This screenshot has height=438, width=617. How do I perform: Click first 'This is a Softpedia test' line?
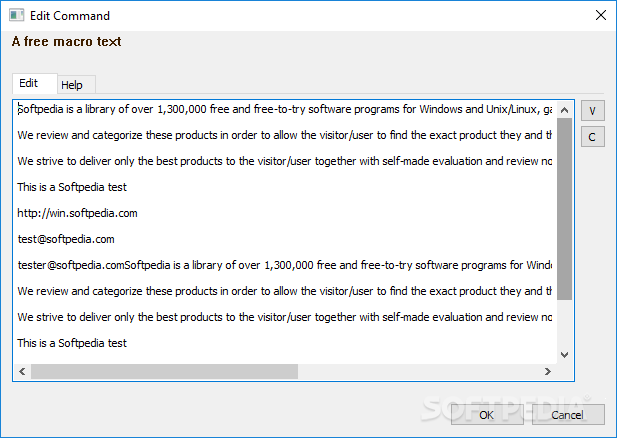coord(72,187)
